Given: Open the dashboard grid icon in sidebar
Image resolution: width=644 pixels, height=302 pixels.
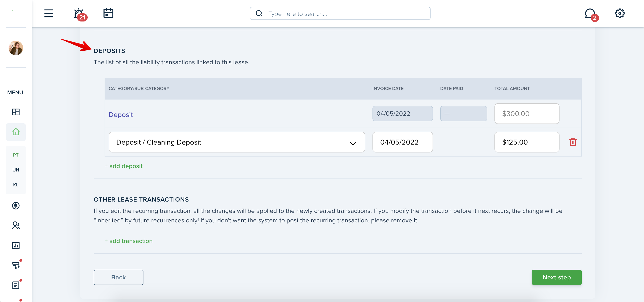Looking at the screenshot, I should point(16,112).
